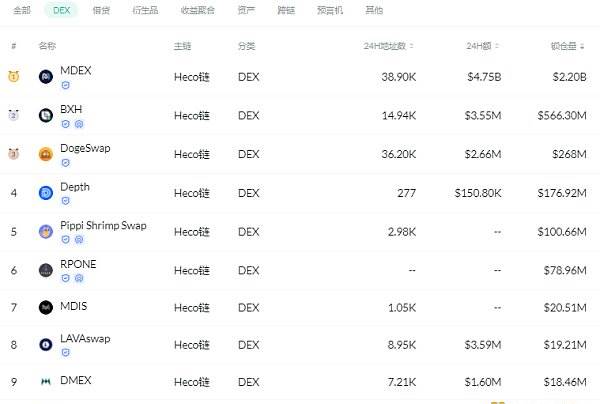Click the MDEX project logo icon
This screenshot has height=404, width=600.
pyautogui.click(x=46, y=77)
